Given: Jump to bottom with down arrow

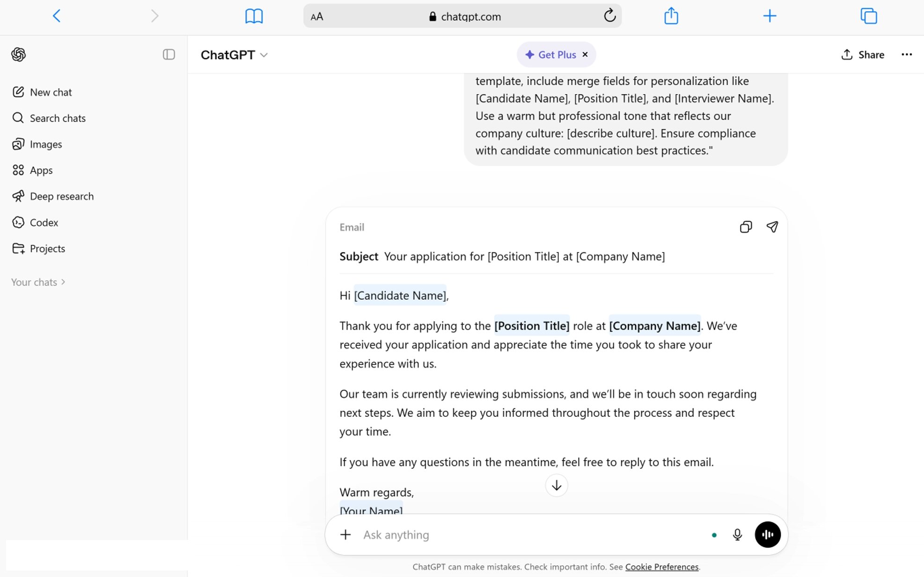Looking at the screenshot, I should coord(556,486).
